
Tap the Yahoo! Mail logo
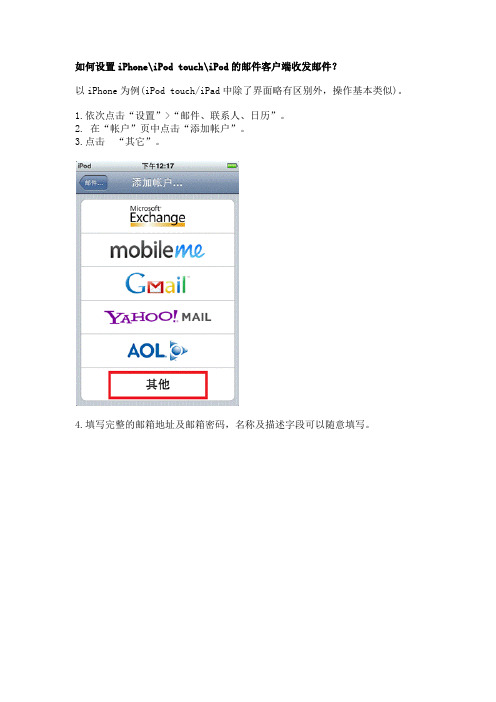pyautogui.click(x=157, y=317)
